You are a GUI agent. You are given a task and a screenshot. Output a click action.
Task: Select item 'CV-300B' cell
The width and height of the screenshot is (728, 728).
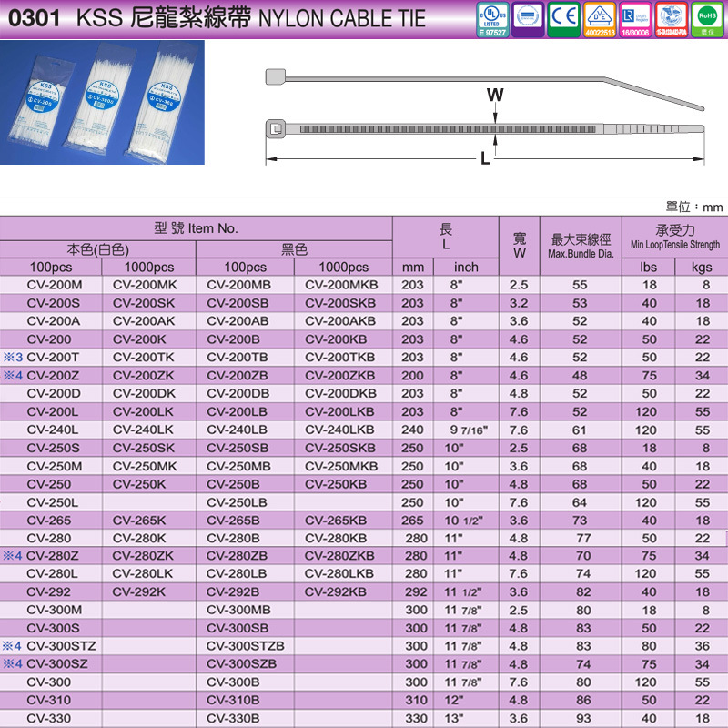[233, 682]
